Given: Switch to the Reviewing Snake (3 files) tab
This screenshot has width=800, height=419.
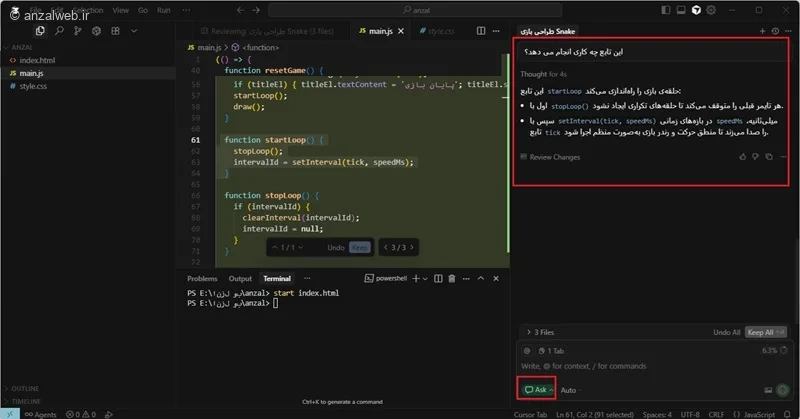Looking at the screenshot, I should pyautogui.click(x=267, y=31).
